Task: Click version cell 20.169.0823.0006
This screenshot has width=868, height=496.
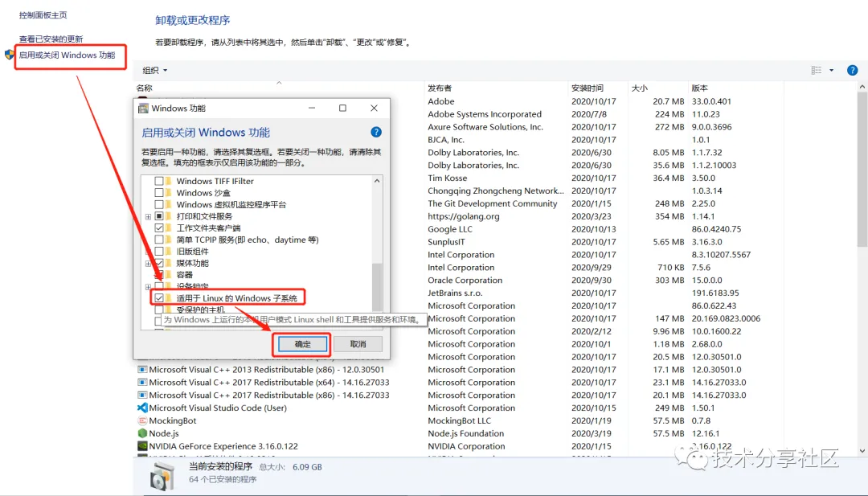Action: click(x=726, y=318)
